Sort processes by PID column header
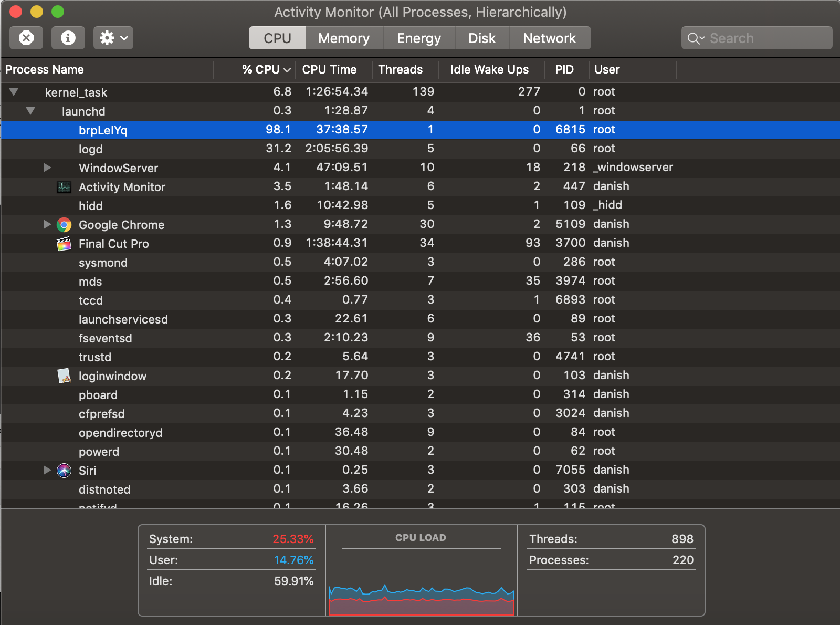This screenshot has width=840, height=625. click(x=564, y=69)
